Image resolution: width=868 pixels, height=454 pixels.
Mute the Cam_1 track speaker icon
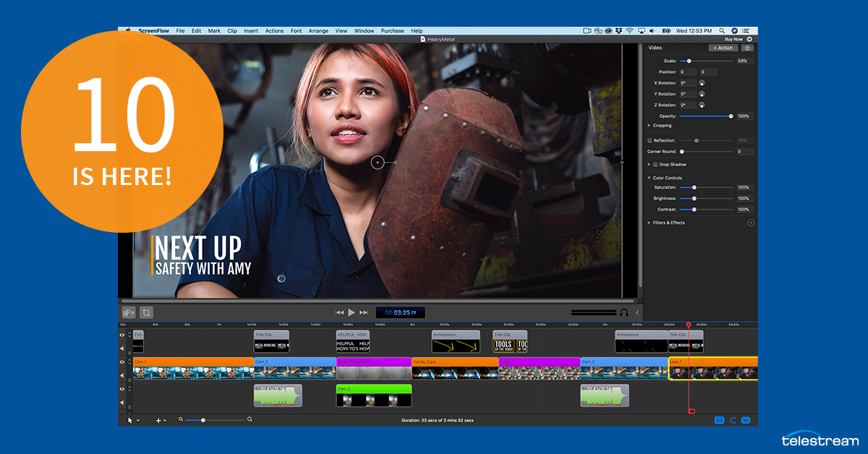coord(122,374)
